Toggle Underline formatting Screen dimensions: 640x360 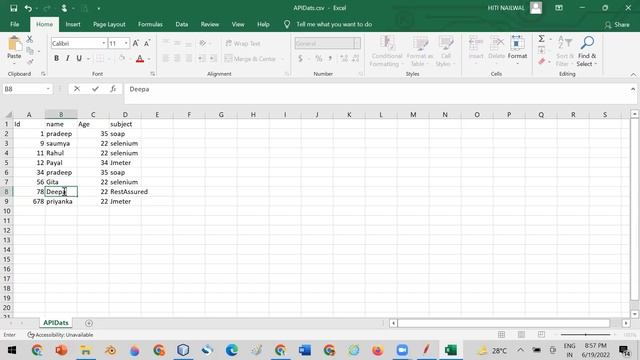[79, 58]
